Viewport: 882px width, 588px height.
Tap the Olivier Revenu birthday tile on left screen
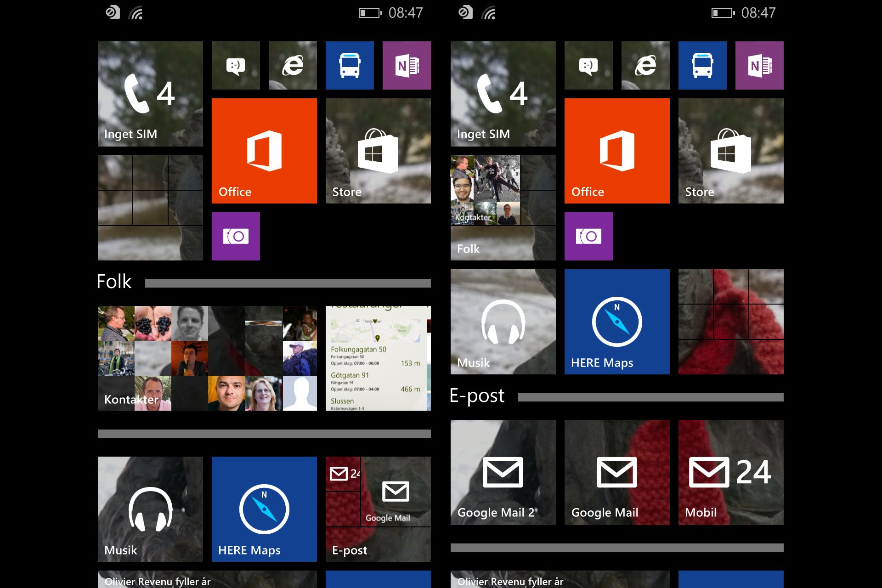[207, 580]
